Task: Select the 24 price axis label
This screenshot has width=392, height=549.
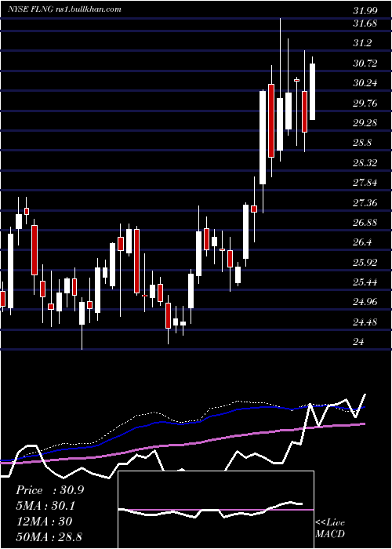Action: pyautogui.click(x=359, y=342)
